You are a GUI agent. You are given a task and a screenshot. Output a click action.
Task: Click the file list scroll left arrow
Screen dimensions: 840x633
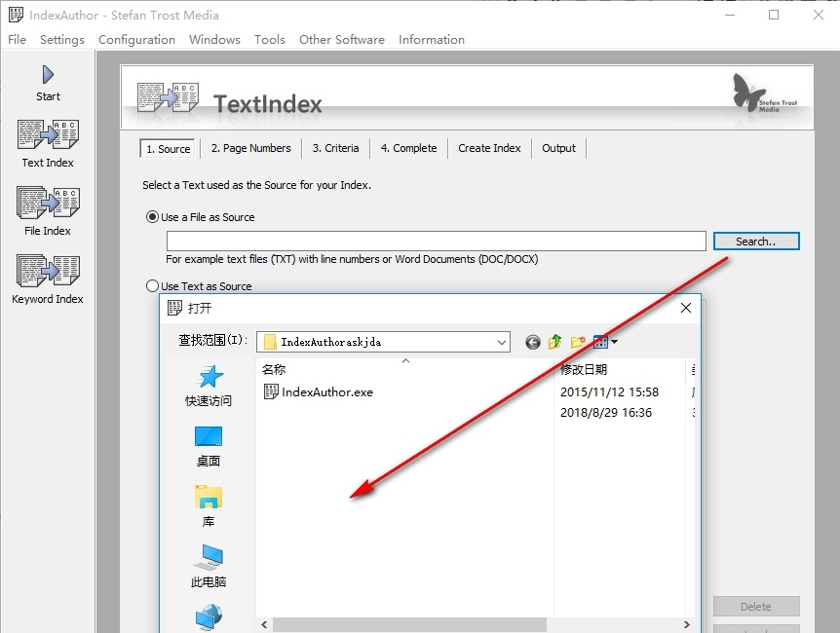(x=264, y=624)
